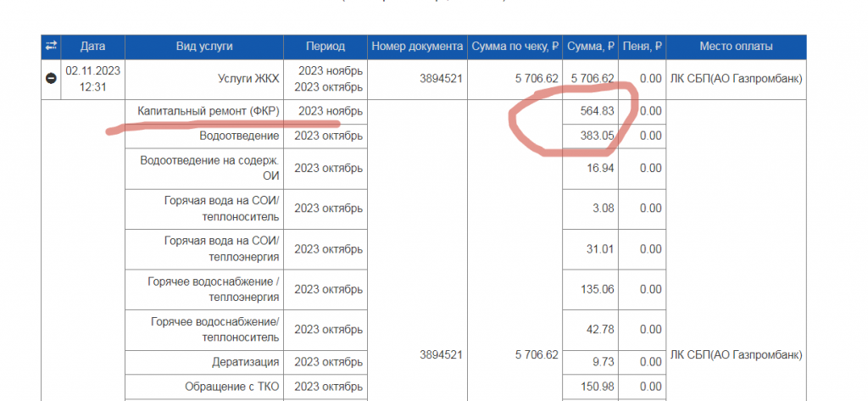Image resolution: width=868 pixels, height=401 pixels.
Task: Sort by the Дата column header
Action: [x=93, y=46]
